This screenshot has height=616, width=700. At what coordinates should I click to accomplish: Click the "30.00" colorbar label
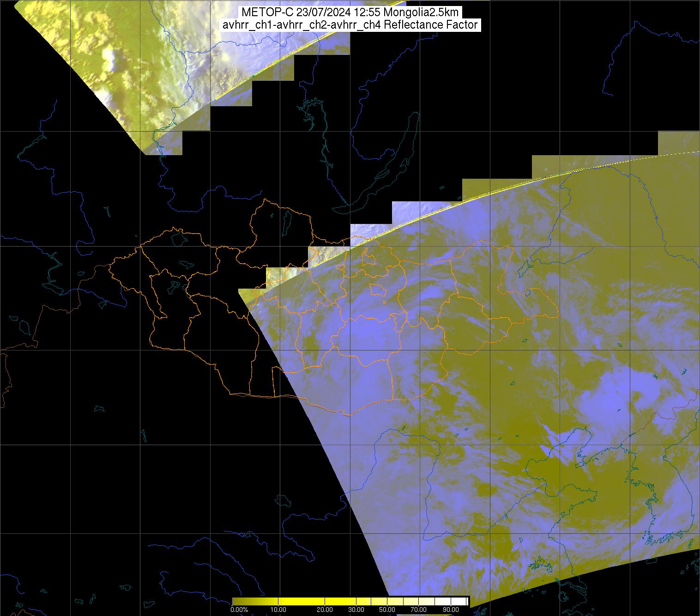point(356,610)
